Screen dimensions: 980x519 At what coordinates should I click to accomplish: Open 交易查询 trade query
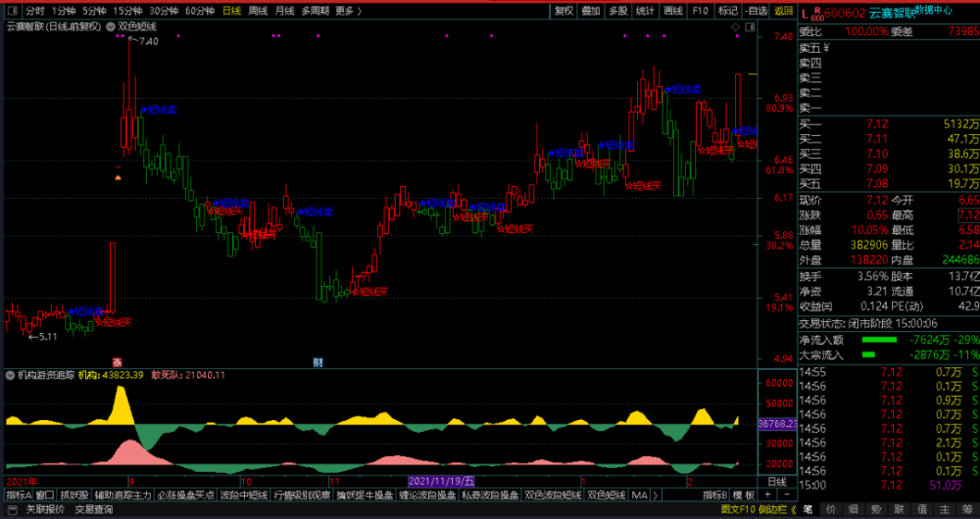coord(94,510)
